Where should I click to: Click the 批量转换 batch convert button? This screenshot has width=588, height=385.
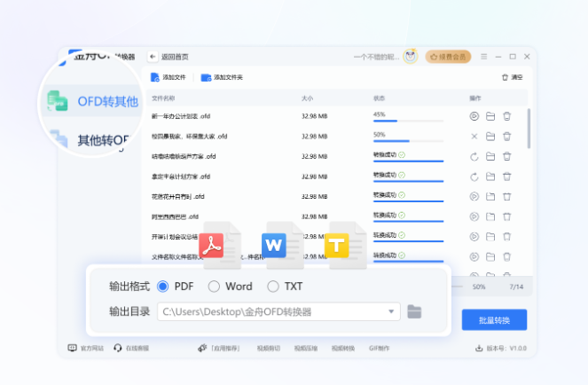(x=494, y=320)
